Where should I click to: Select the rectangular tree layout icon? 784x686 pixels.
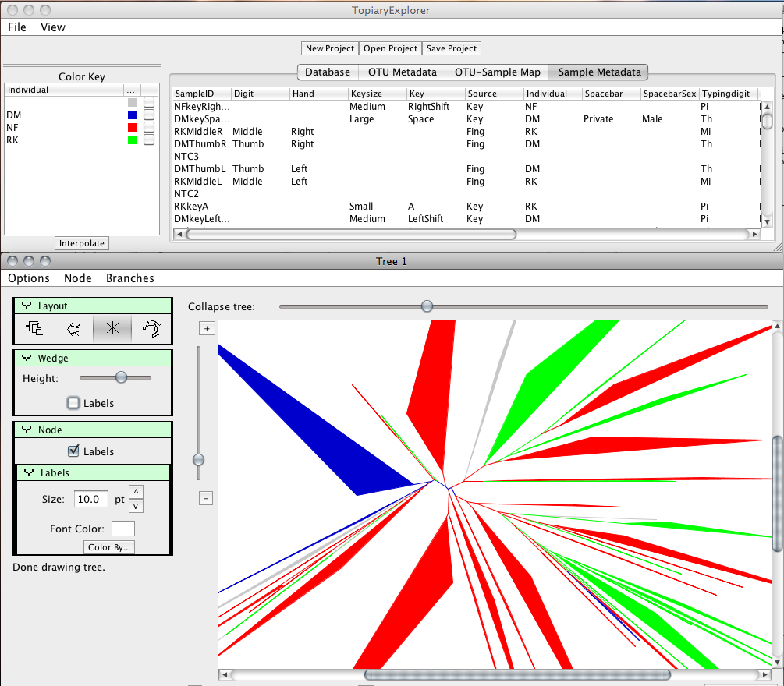click(x=34, y=328)
